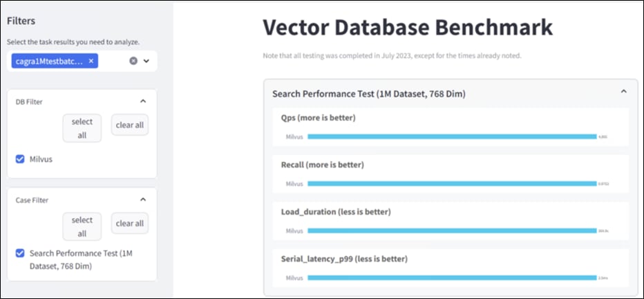Click the DB Filter header label
Screen dimensions: 644x299
tap(29, 102)
